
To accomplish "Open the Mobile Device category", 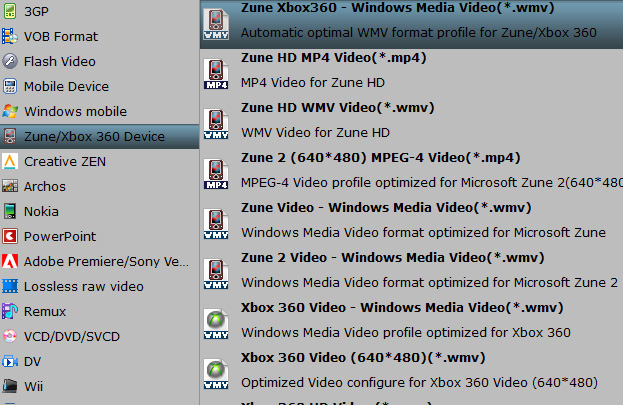I will [99, 86].
